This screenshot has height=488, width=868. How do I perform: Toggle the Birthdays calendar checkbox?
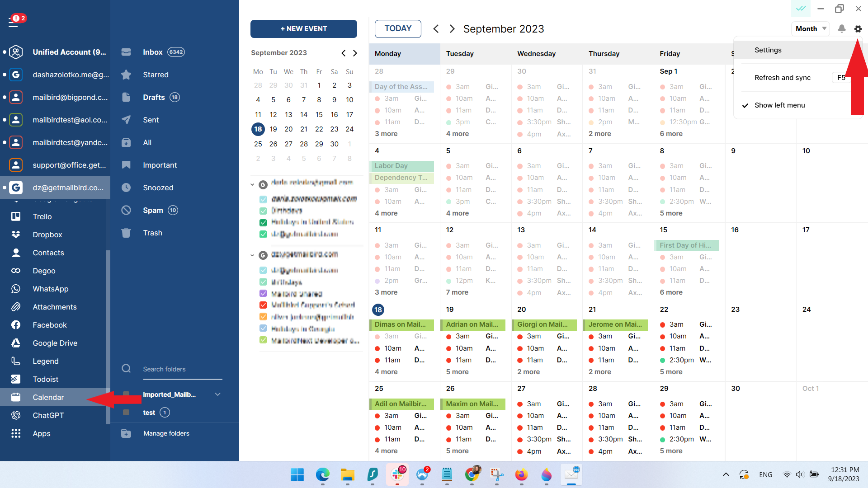tap(263, 211)
